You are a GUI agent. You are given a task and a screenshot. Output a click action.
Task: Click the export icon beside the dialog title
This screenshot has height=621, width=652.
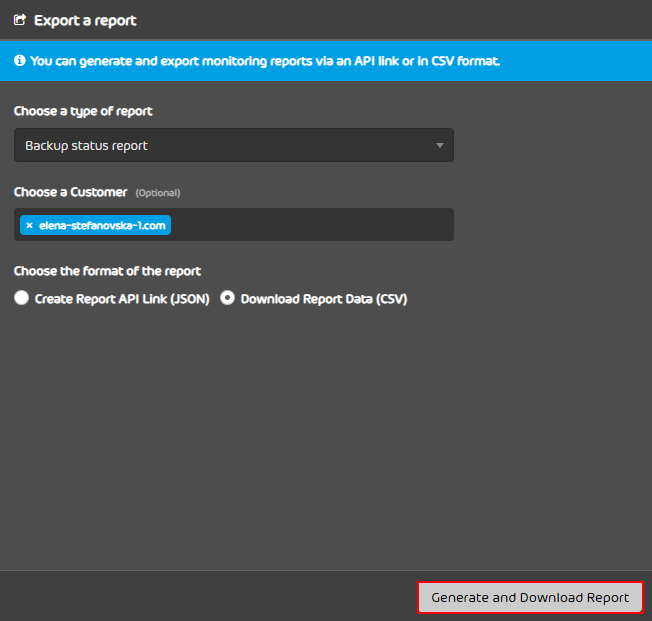click(20, 20)
